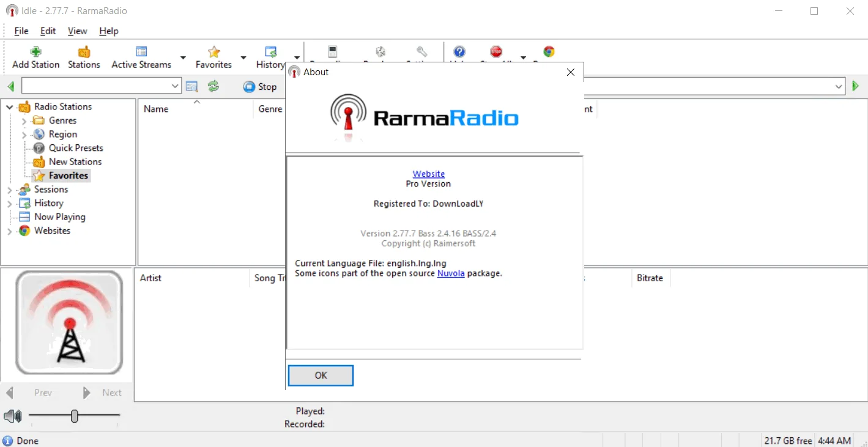Click the green refresh arrows icon
Image resolution: width=868 pixels, height=447 pixels.
click(x=213, y=86)
